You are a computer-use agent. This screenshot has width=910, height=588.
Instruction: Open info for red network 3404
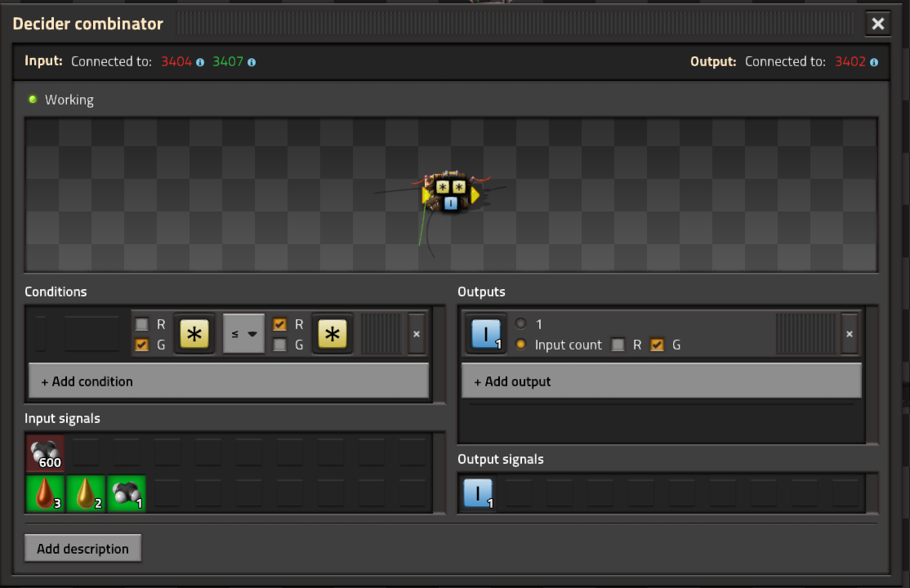[x=200, y=62]
